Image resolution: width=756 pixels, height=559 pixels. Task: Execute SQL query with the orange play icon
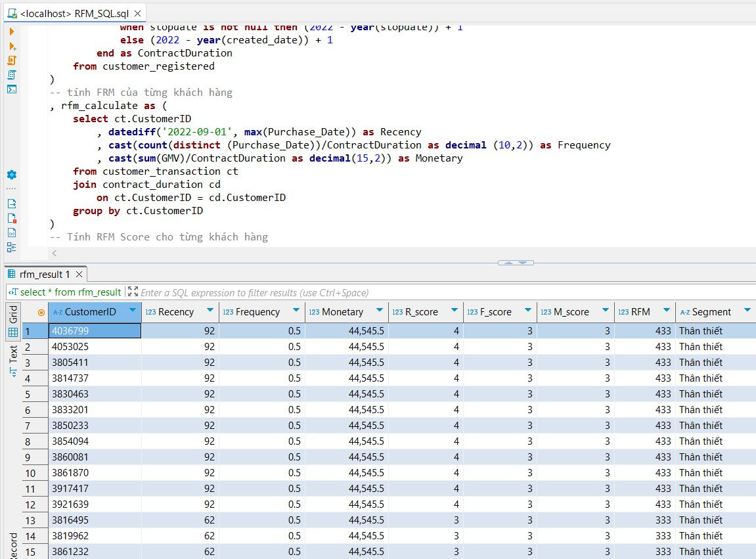(x=12, y=32)
